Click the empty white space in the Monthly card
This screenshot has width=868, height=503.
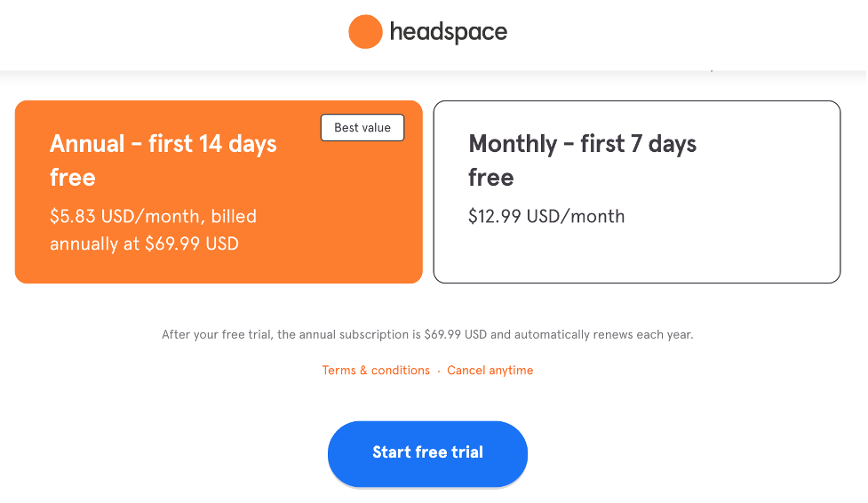tap(637, 255)
